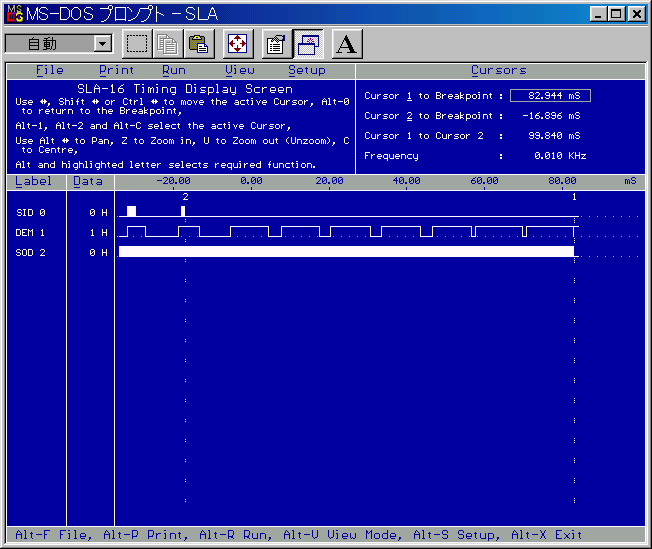Viewport: 652px width, 549px height.
Task: Select Cursor 2 marker on the timeline
Action: (x=185, y=197)
